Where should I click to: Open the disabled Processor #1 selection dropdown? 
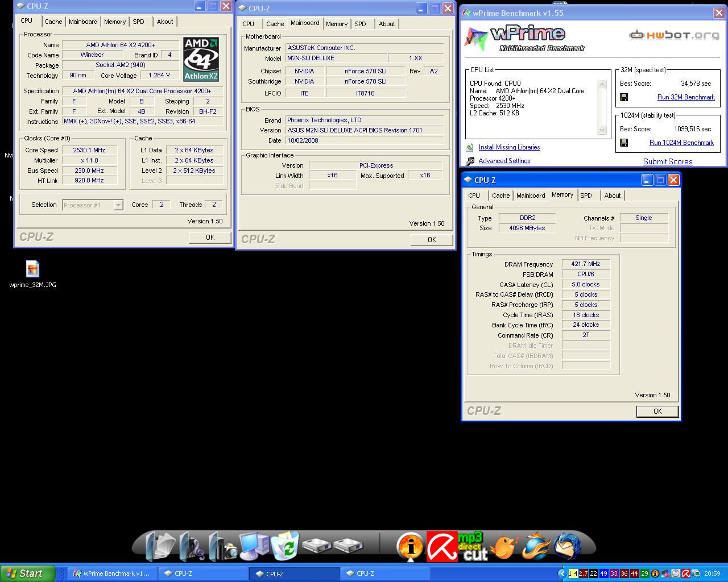pos(93,205)
